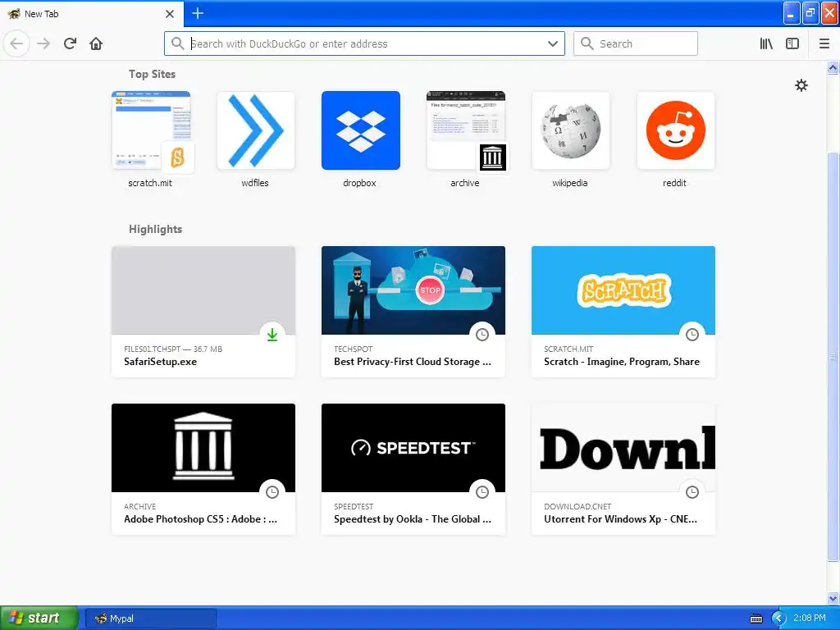Click the Top Sites section header
Viewport: 840px width, 630px height.
[152, 74]
